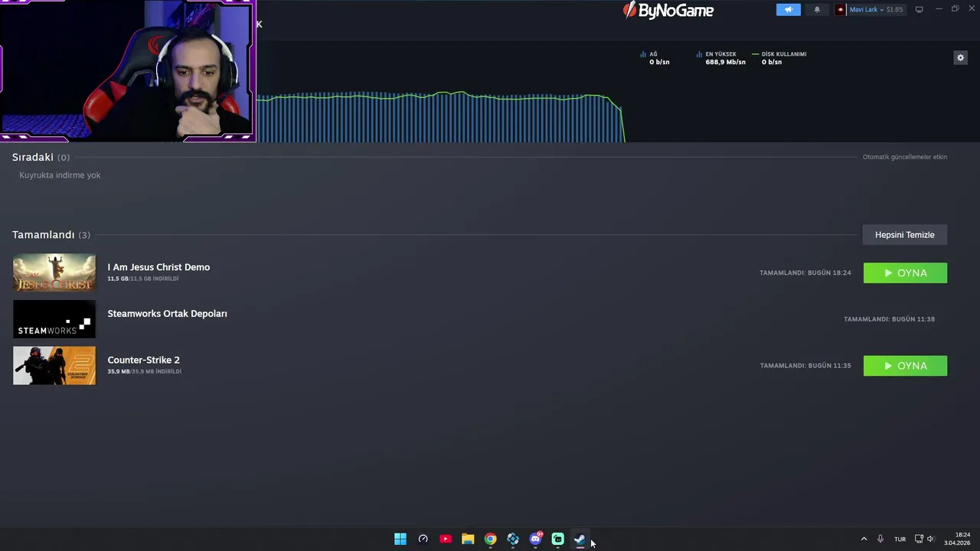Open the YouTube taskbar icon
The height and width of the screenshot is (551, 980).
446,540
